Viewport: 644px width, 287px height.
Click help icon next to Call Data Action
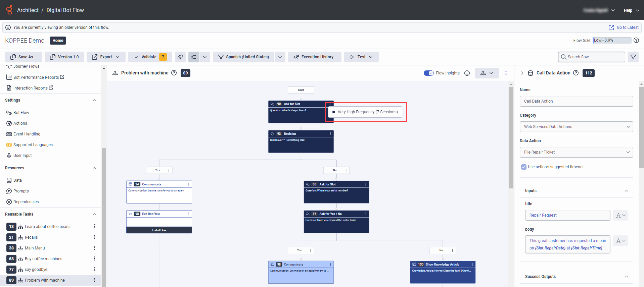tap(576, 73)
